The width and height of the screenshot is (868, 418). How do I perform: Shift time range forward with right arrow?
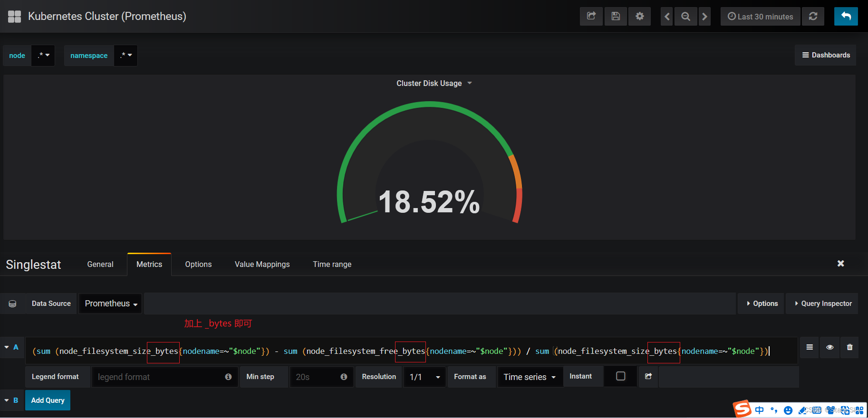tap(704, 17)
